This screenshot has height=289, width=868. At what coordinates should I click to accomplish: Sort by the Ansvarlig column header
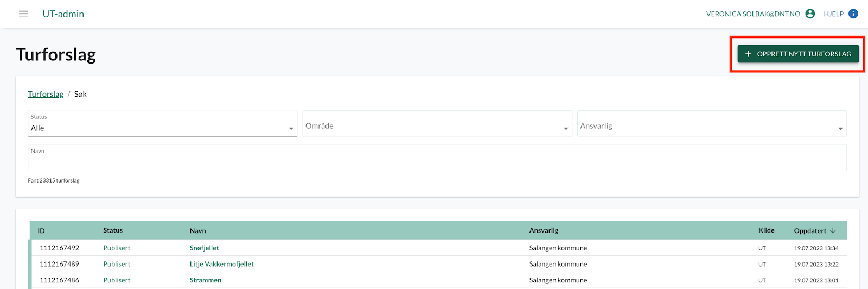(544, 230)
